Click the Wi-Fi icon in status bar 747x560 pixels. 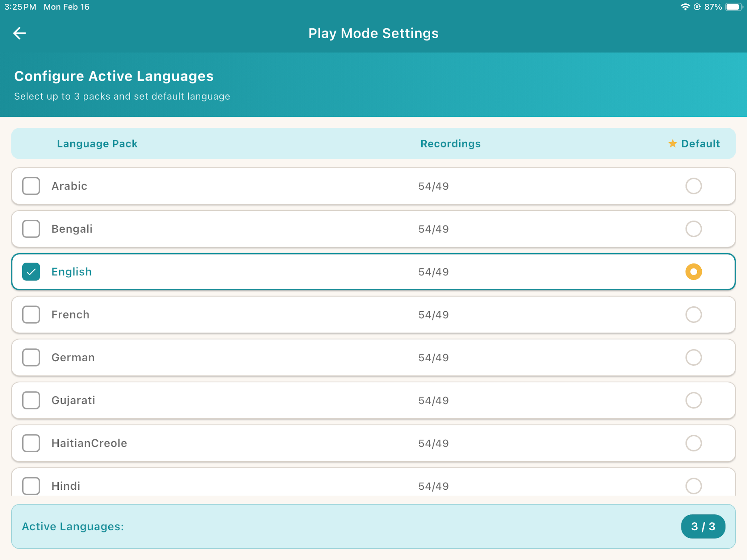coord(685,6)
